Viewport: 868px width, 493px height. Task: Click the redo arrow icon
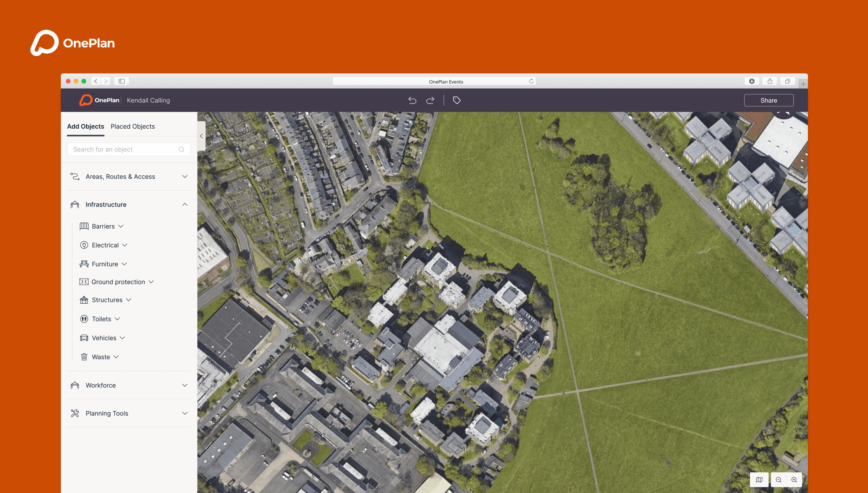430,100
